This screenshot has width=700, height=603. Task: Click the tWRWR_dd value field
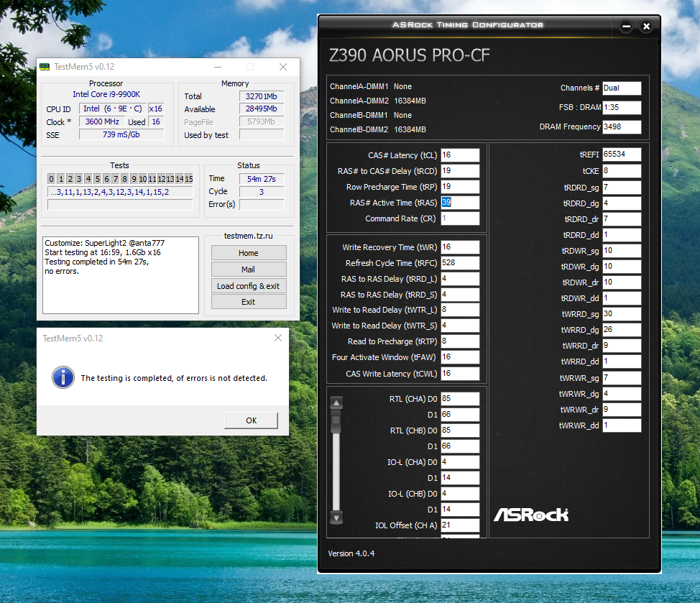point(622,425)
